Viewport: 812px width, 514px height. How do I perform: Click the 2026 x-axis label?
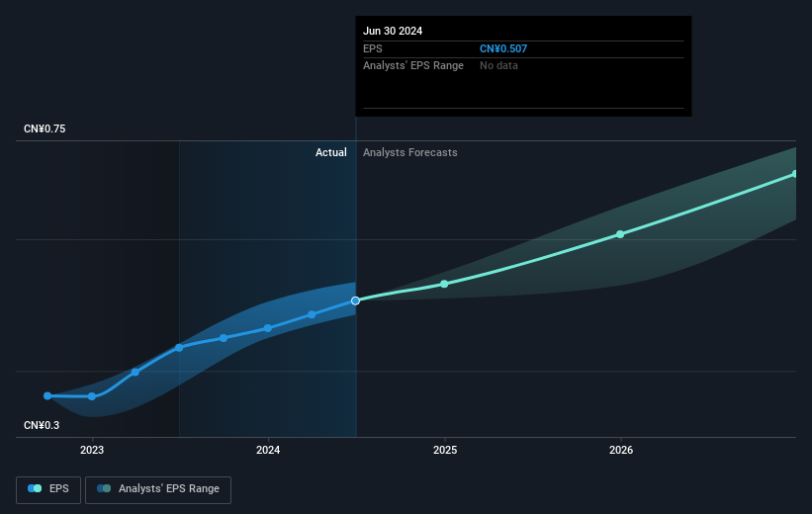(621, 450)
